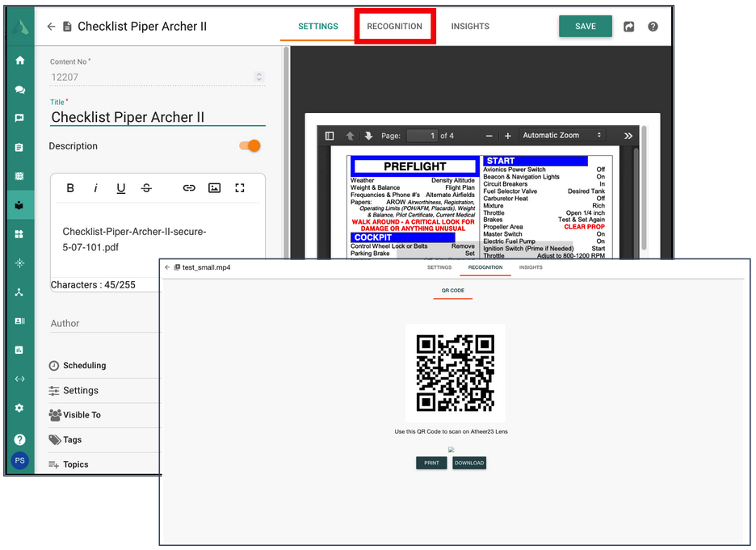This screenshot has height=550, width=756.
Task: Insert an image in the description editor
Action: click(215, 188)
